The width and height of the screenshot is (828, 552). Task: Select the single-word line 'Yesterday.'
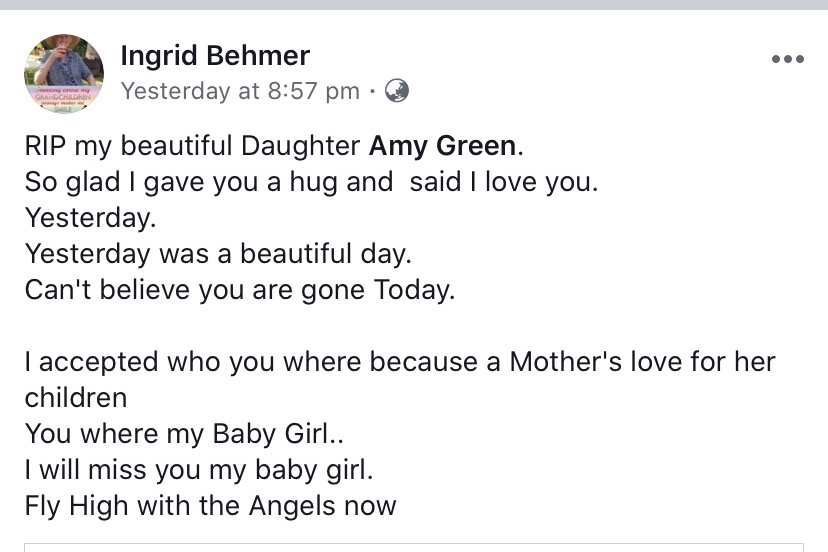tap(90, 218)
